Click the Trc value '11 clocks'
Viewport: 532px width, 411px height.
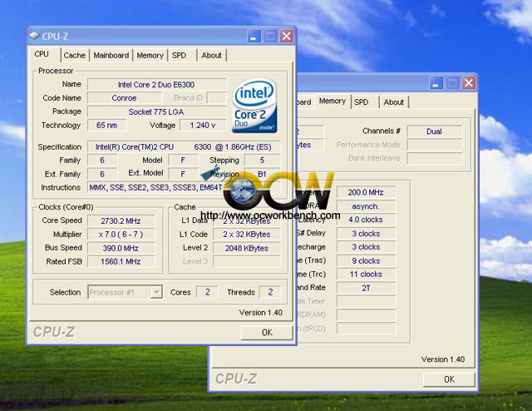(x=366, y=275)
